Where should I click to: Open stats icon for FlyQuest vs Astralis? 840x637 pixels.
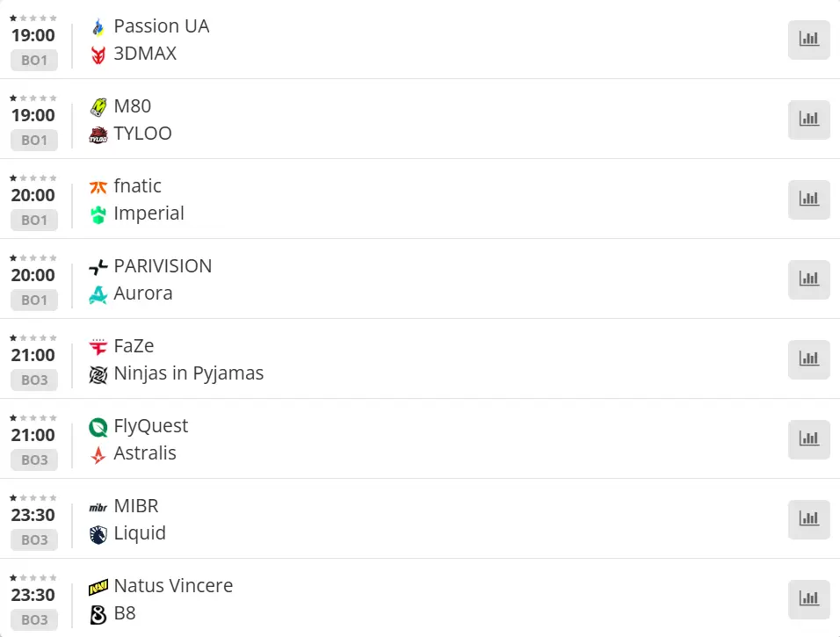[808, 439]
